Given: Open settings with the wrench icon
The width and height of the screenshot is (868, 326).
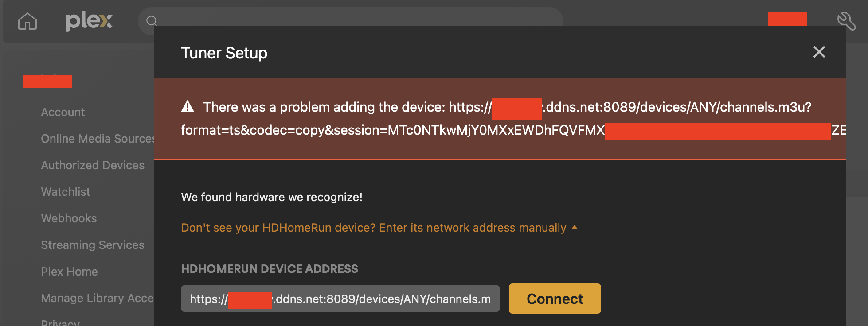Looking at the screenshot, I should pyautogui.click(x=846, y=21).
